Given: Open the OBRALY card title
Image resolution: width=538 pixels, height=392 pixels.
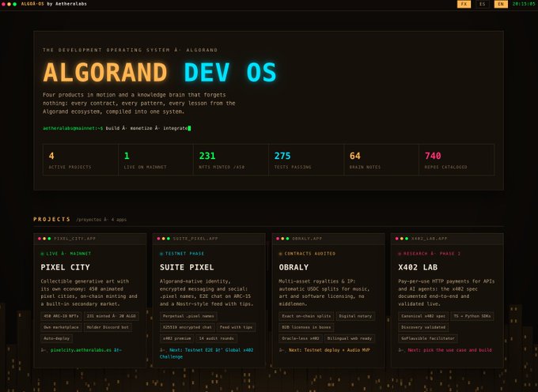Looking at the screenshot, I should pyautogui.click(x=294, y=267).
